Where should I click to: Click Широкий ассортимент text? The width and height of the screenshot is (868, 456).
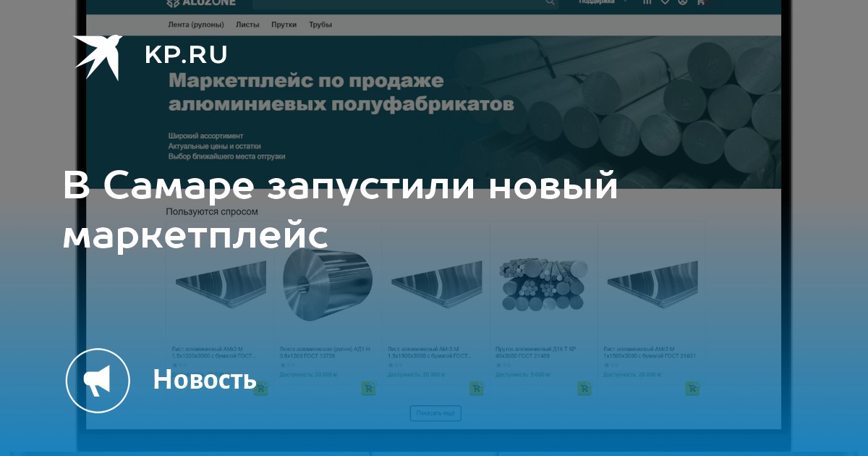205,135
